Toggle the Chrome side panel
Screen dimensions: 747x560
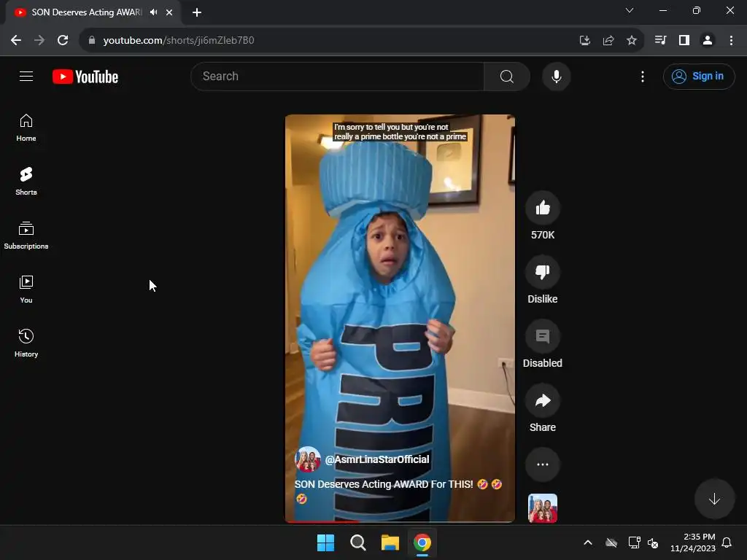pos(684,41)
